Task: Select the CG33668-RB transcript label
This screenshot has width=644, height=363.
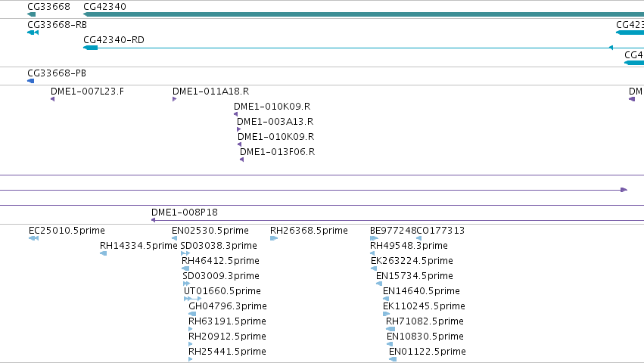Action: click(57, 25)
